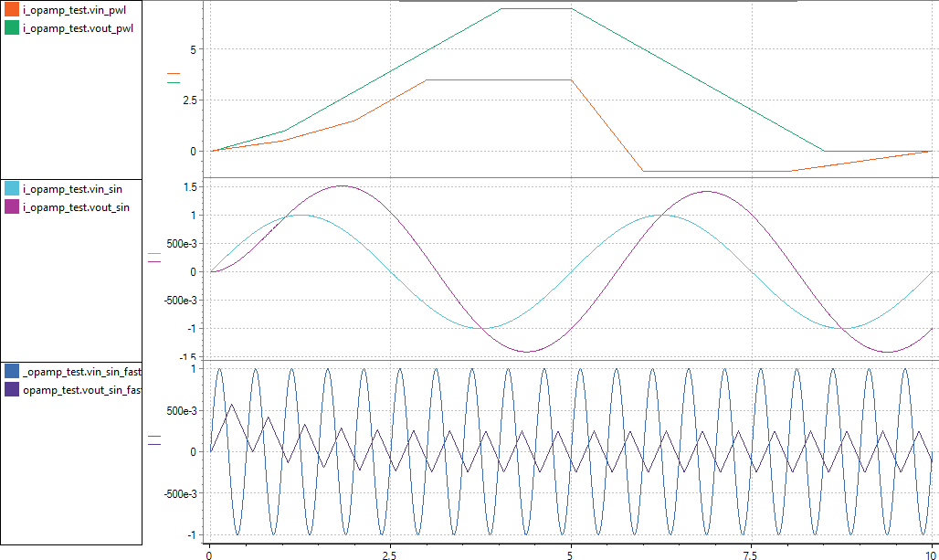Select the vout_sin_fast signal name
The image size is (939, 560).
[81, 390]
